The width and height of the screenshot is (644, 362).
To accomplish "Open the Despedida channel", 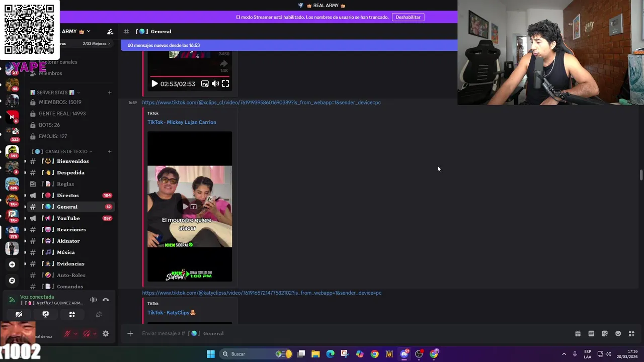I will click(x=70, y=172).
